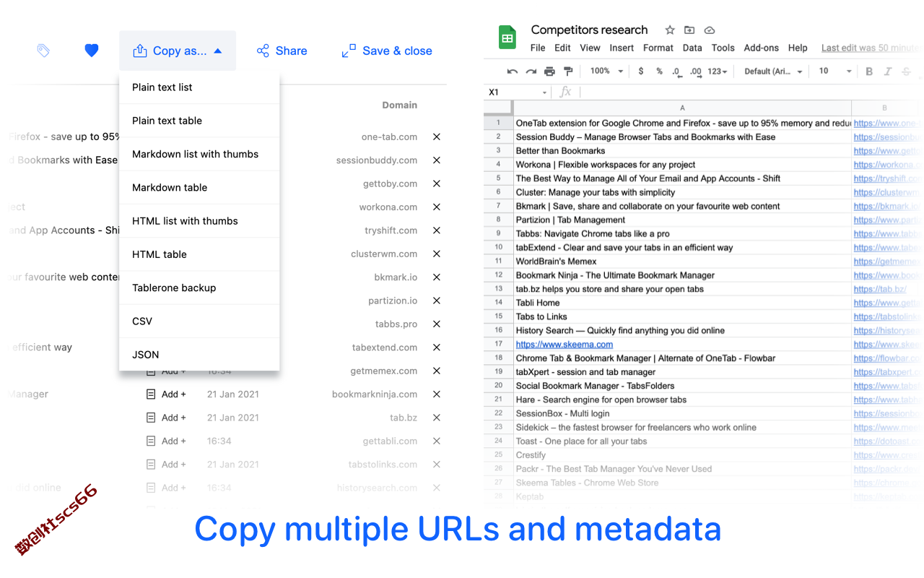Image resolution: width=924 pixels, height=578 pixels.
Task: Select Markdown table option
Action: pos(199,187)
